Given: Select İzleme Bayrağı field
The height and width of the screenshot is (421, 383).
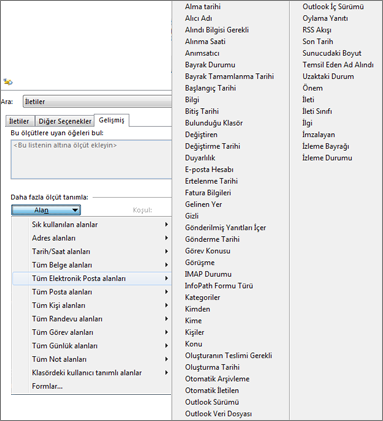Looking at the screenshot, I should tap(326, 146).
